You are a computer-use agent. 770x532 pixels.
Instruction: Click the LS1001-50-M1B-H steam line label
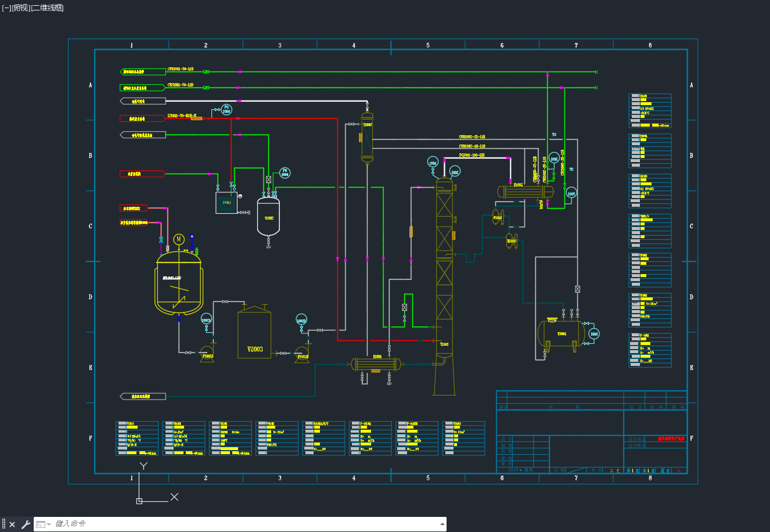[x=182, y=116]
